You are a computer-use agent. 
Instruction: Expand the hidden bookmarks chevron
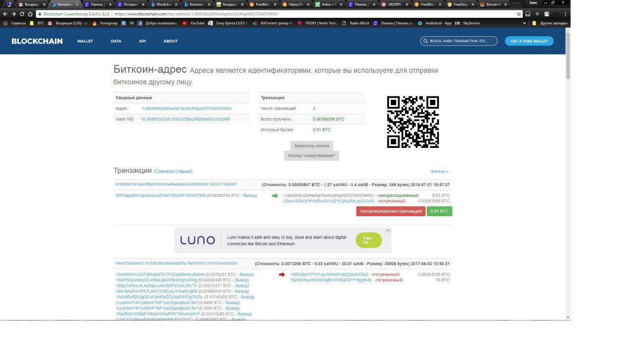click(525, 23)
